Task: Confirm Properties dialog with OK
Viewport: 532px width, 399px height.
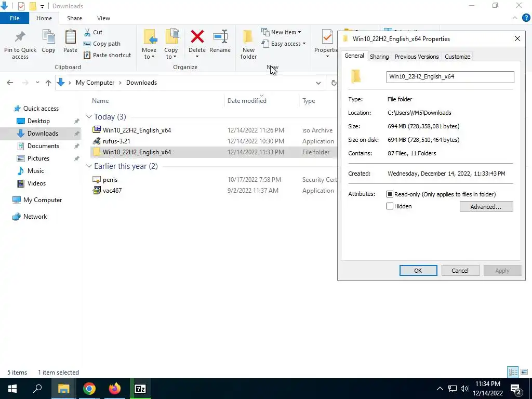Action: (418, 270)
